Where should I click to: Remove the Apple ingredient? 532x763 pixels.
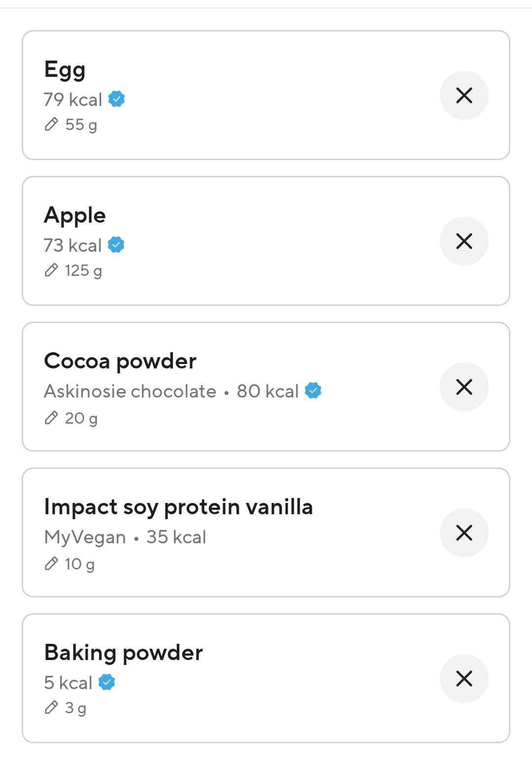464,241
